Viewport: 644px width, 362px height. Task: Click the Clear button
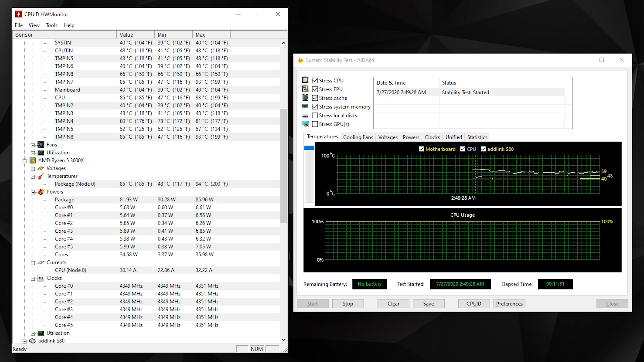pyautogui.click(x=393, y=304)
